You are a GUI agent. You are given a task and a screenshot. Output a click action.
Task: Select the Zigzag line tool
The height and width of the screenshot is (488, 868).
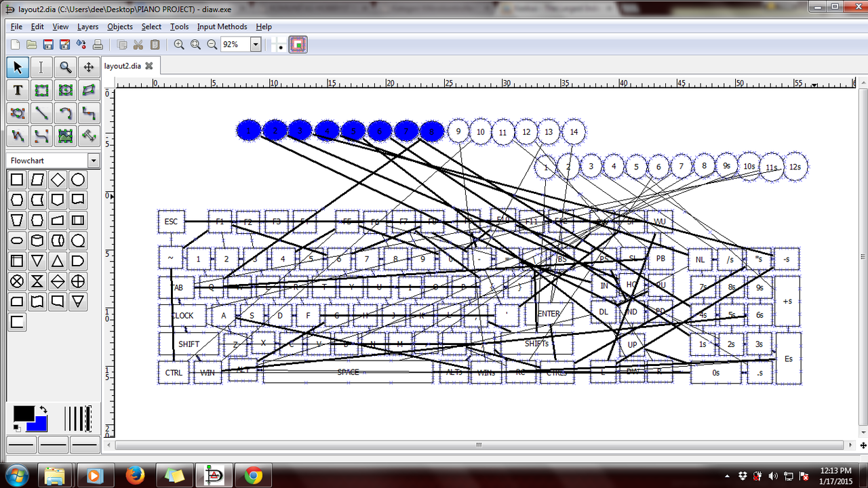pos(89,113)
